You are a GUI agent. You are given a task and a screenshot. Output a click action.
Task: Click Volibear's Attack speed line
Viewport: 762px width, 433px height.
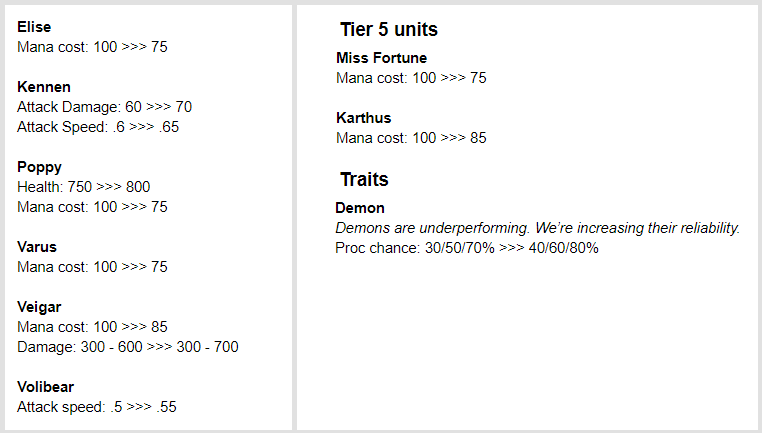coord(97,407)
